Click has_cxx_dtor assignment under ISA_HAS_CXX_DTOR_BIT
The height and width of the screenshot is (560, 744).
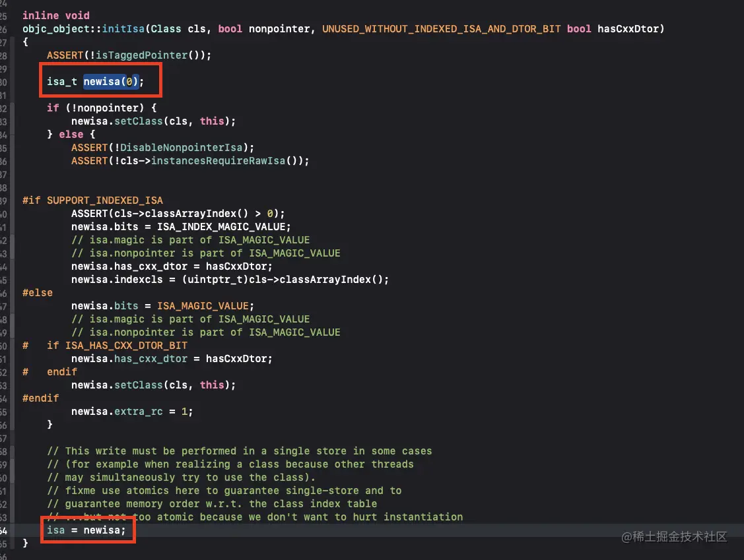pos(172,359)
